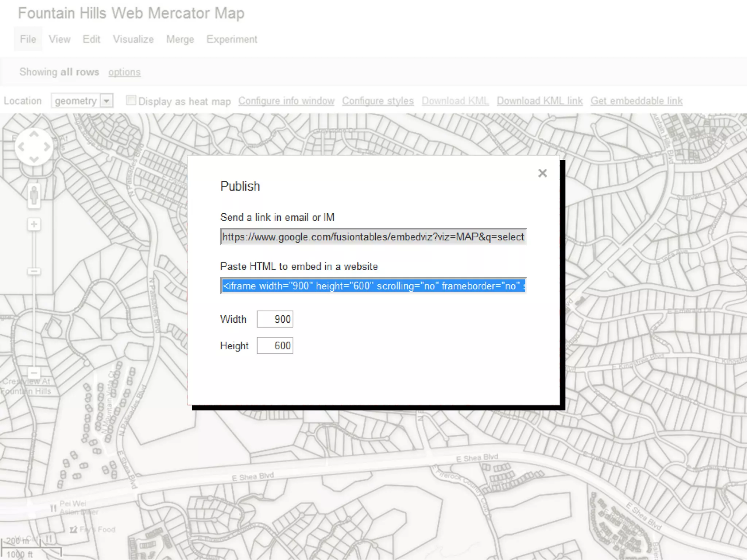Screen dimensions: 747x560
Task: Click the map zoom slider handle
Action: pyautogui.click(x=34, y=271)
